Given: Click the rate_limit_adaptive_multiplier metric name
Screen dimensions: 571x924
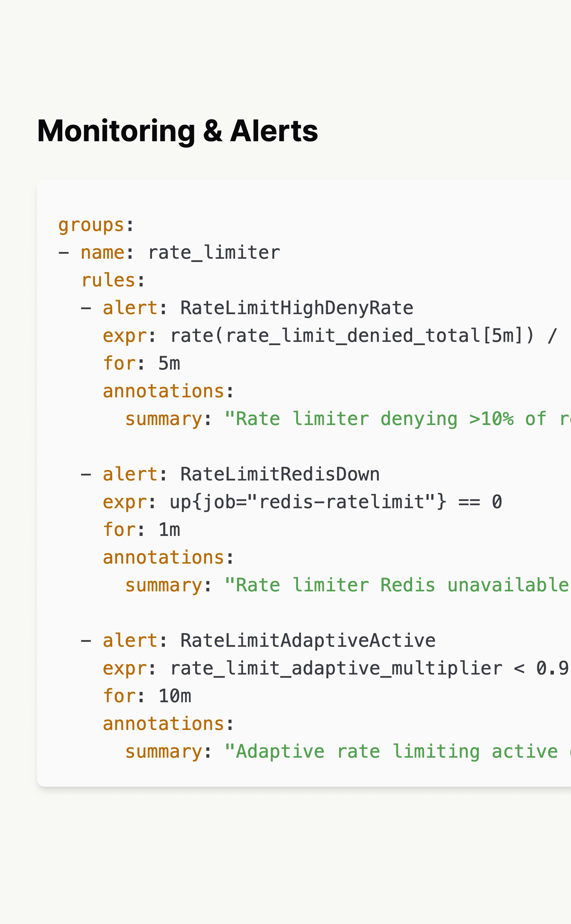Looking at the screenshot, I should (336, 668).
